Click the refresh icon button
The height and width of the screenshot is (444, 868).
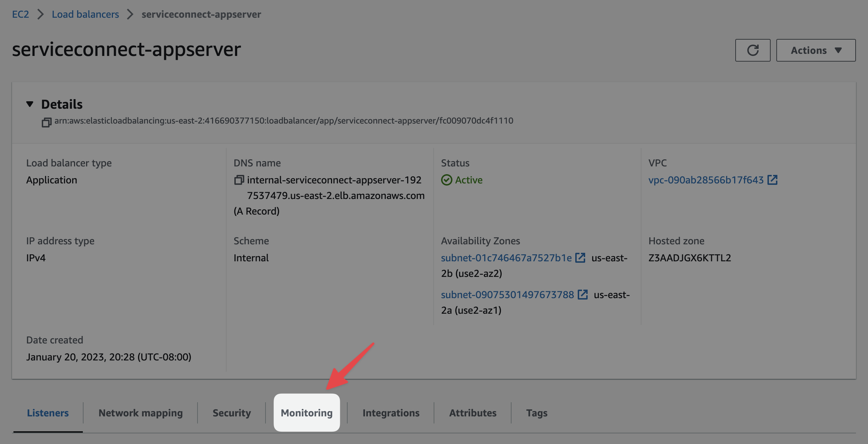[753, 50]
